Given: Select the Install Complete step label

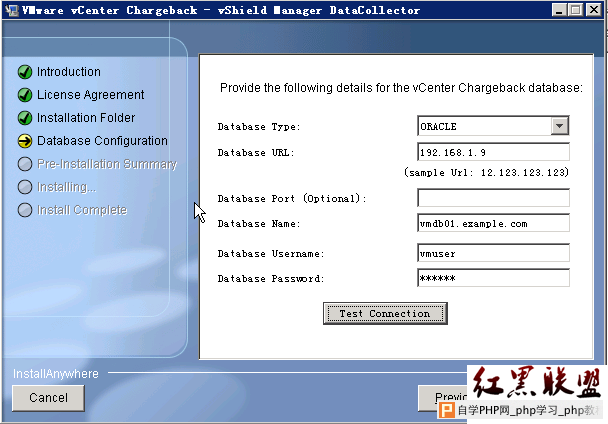Looking at the screenshot, I should coord(82,210).
